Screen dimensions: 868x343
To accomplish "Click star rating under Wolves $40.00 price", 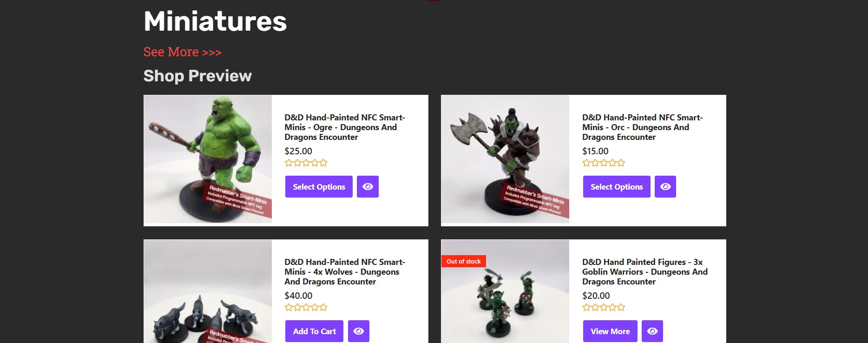I will [306, 307].
